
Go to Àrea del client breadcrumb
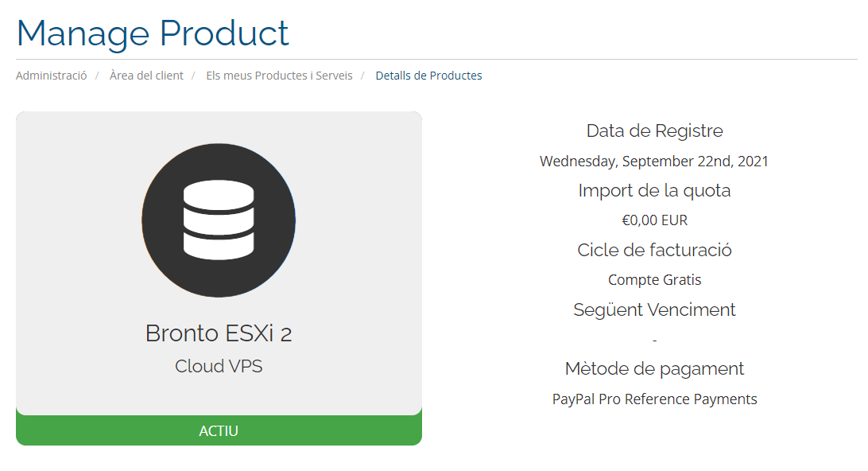coord(146,76)
